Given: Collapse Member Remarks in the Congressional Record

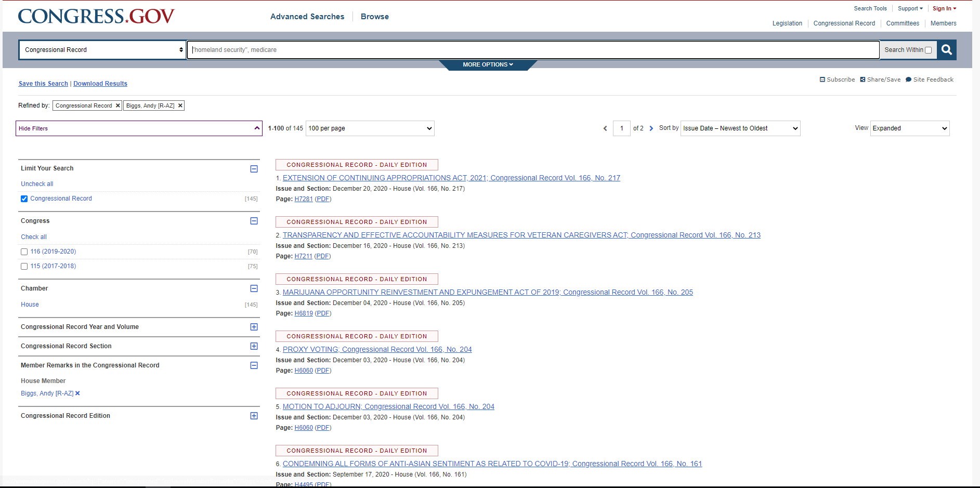Looking at the screenshot, I should [x=254, y=365].
